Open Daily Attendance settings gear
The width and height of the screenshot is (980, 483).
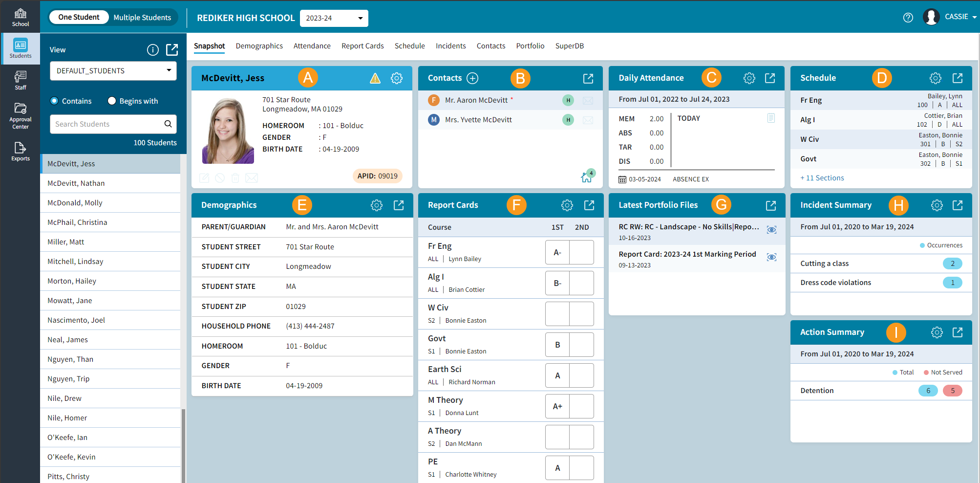coord(749,78)
